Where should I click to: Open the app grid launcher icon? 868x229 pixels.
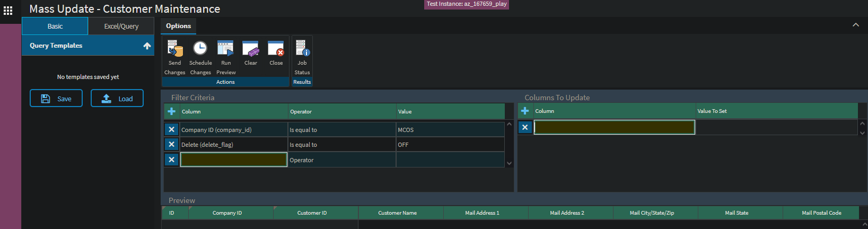pyautogui.click(x=8, y=10)
